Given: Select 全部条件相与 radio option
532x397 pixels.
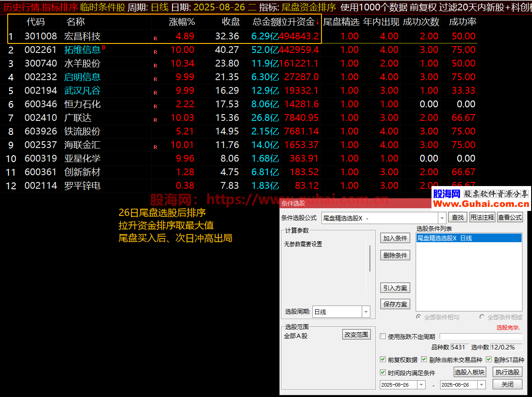Looking at the screenshot, I should 419,317.
